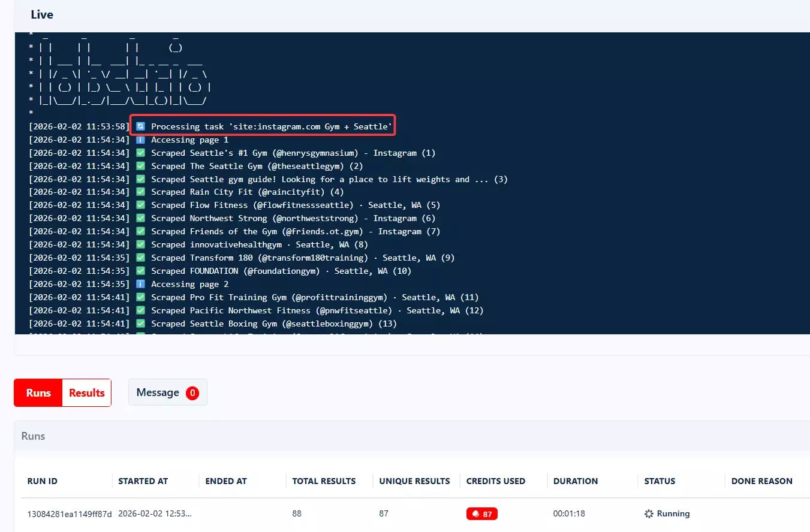The image size is (810, 532).
Task: Click the info icon next to 'Accessing page 1'
Action: 141,140
